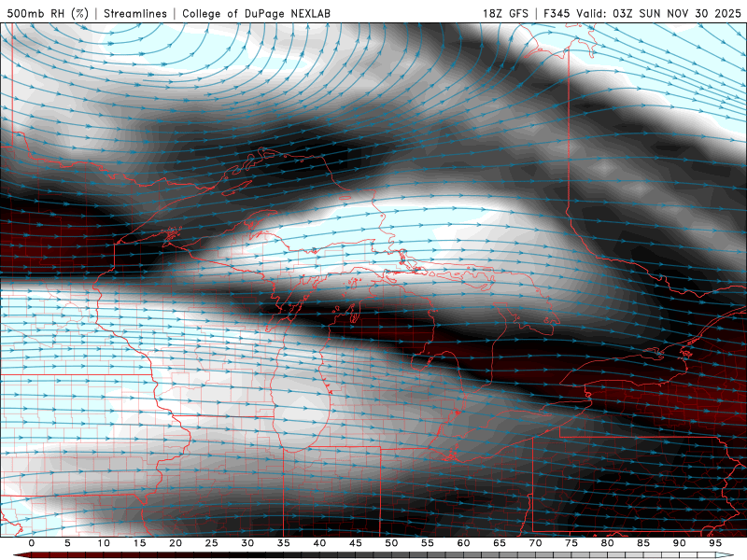This screenshot has height=560, width=747.
Task: Select the "55" percent scale label
Action: pyautogui.click(x=428, y=543)
